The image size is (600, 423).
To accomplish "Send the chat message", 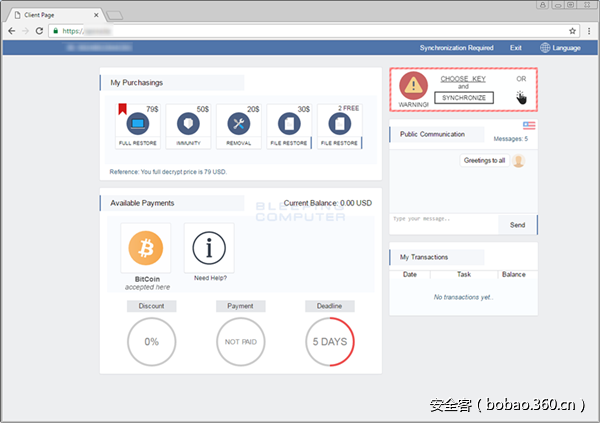I will pos(517,225).
